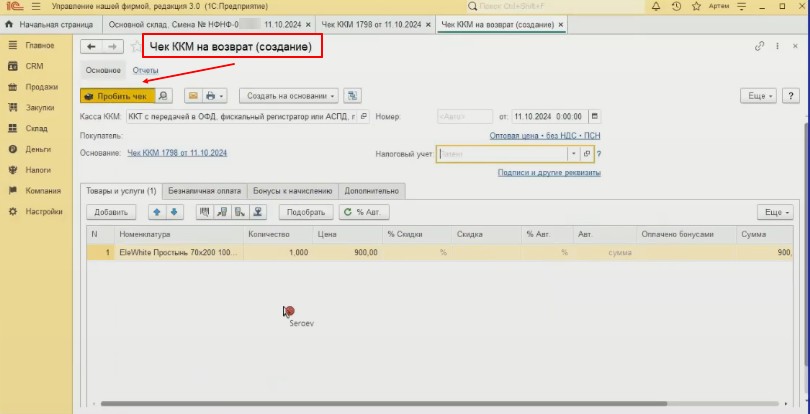Image resolution: width=810 pixels, height=414 pixels.
Task: Click the data collection terminal icon
Action: 240,212
